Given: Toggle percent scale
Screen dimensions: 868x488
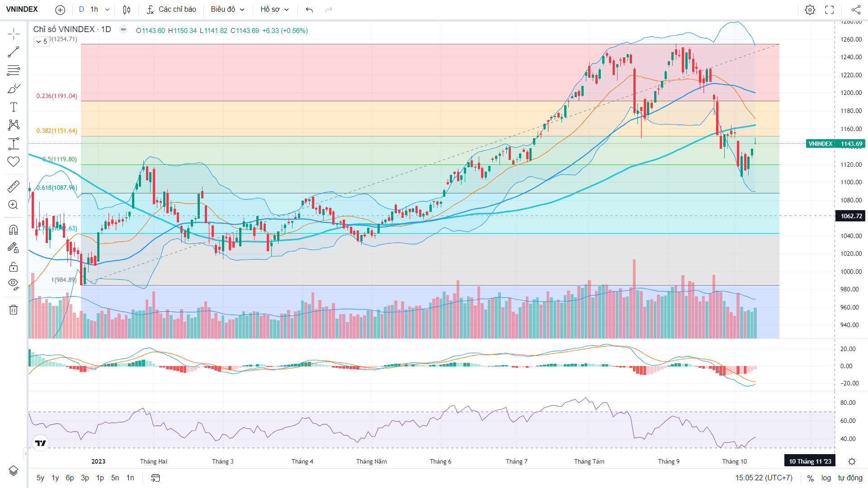Looking at the screenshot, I should click(811, 478).
